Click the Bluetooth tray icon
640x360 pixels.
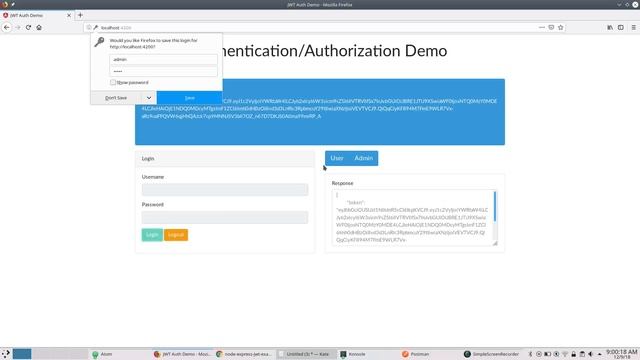click(x=530, y=354)
